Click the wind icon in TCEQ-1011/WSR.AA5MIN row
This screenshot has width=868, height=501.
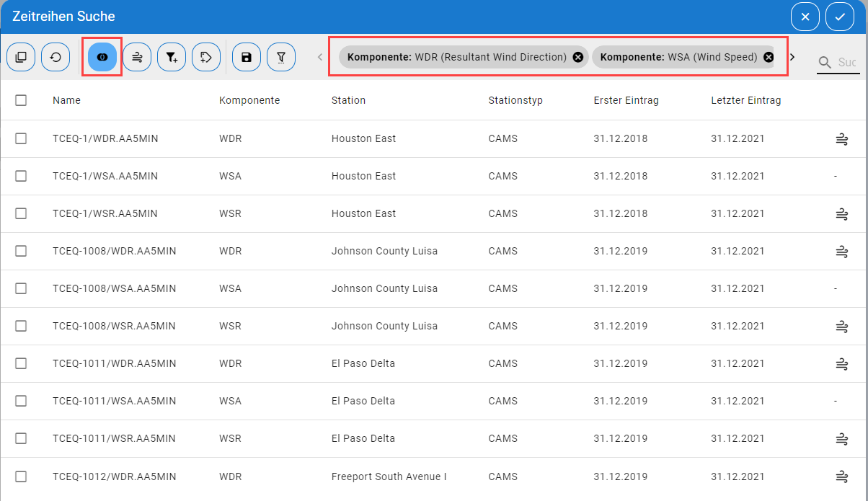(x=841, y=438)
